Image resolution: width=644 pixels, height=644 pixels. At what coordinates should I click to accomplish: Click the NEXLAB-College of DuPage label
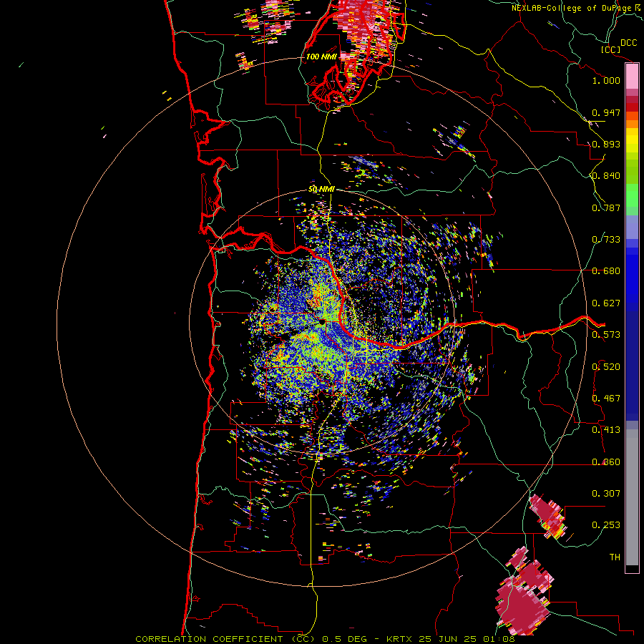[x=571, y=8]
